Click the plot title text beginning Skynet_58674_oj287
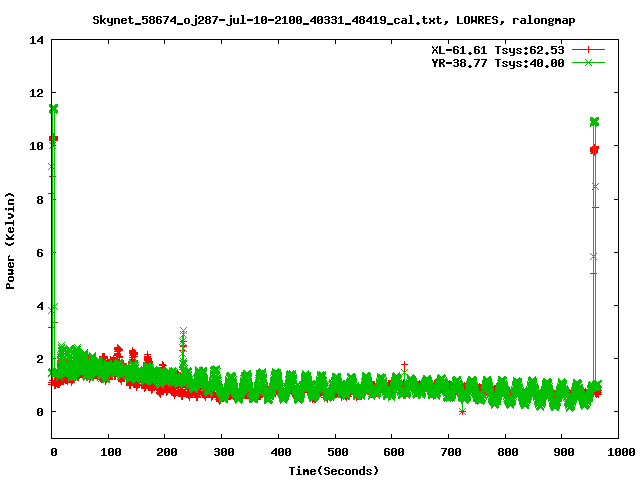The height and width of the screenshot is (480, 640). coord(334,20)
